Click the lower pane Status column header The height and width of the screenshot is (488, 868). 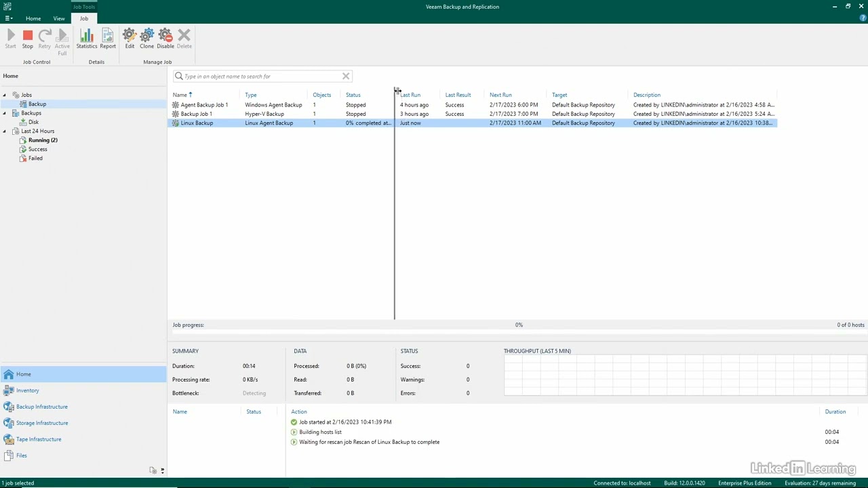[254, 411]
